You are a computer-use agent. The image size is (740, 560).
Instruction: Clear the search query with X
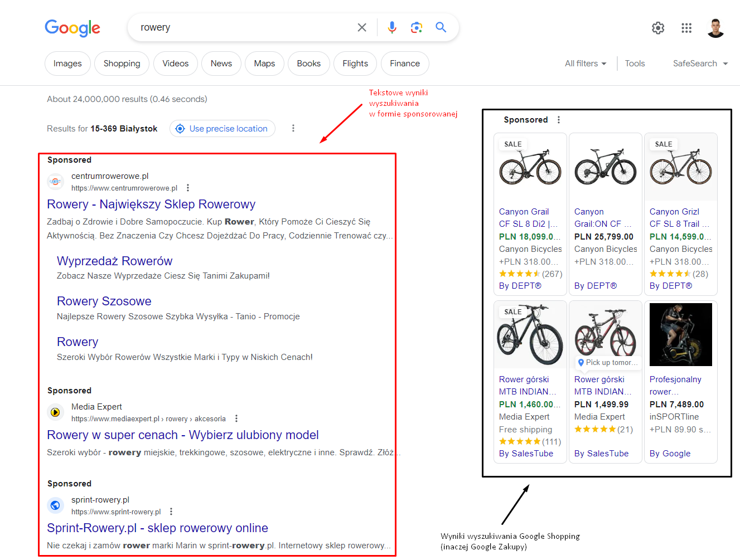click(x=362, y=27)
